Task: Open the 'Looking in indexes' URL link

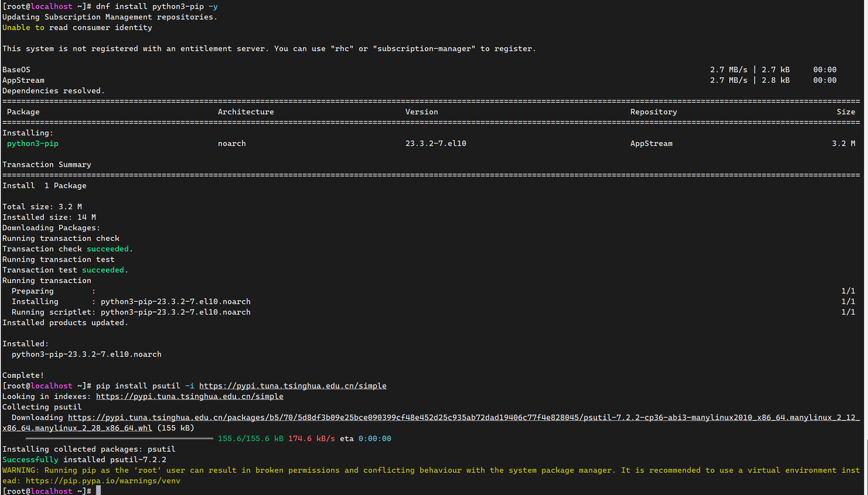Action: point(189,396)
